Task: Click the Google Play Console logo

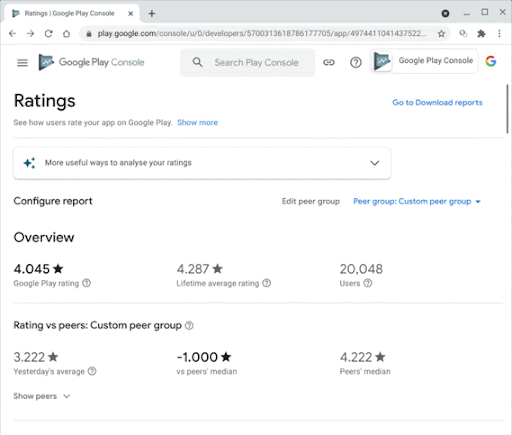Action: [91, 62]
